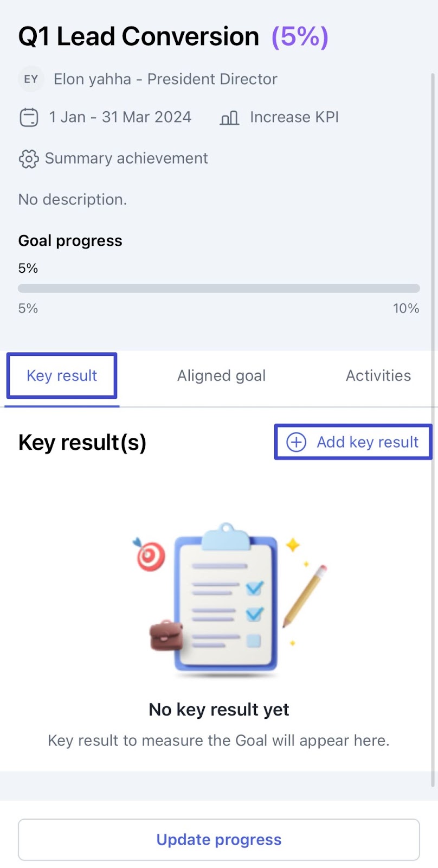
Task: Click the vertical scrollbar on right edge
Action: pyautogui.click(x=433, y=429)
